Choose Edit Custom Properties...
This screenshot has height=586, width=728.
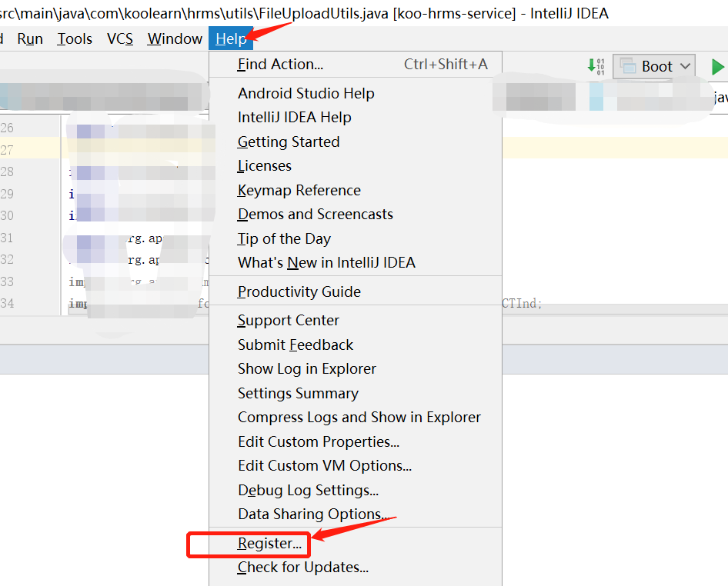[x=356, y=441]
